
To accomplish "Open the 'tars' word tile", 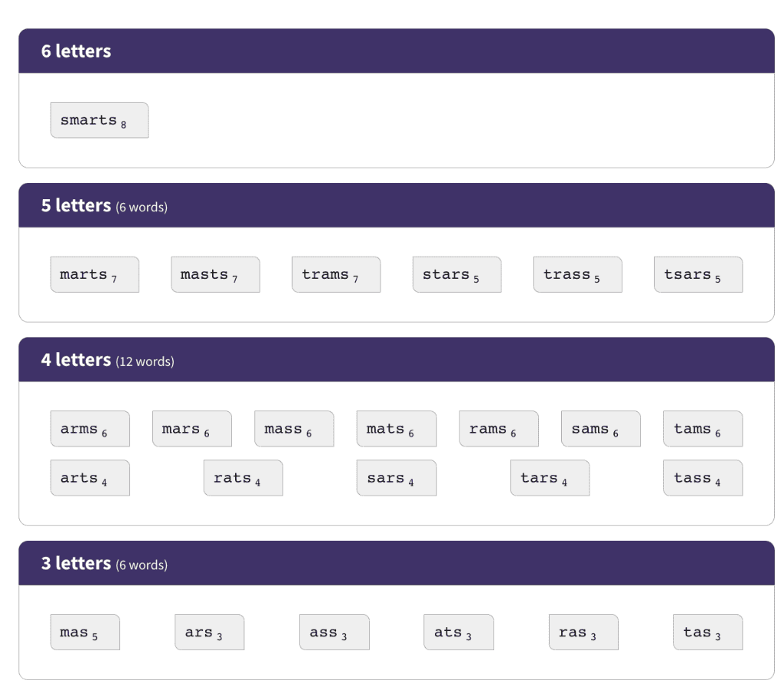I will point(550,478).
